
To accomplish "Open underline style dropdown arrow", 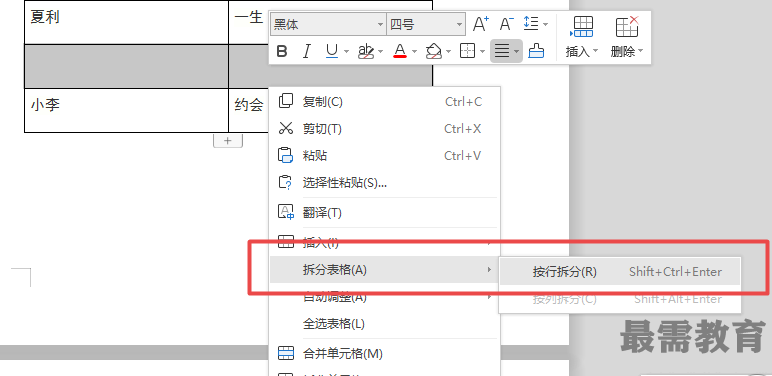I will coord(346,51).
